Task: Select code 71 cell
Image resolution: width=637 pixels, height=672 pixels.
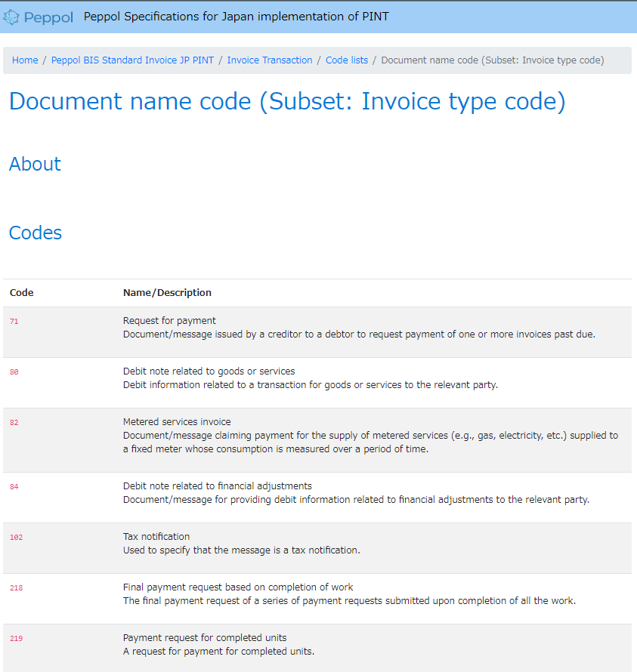Action: [x=14, y=322]
